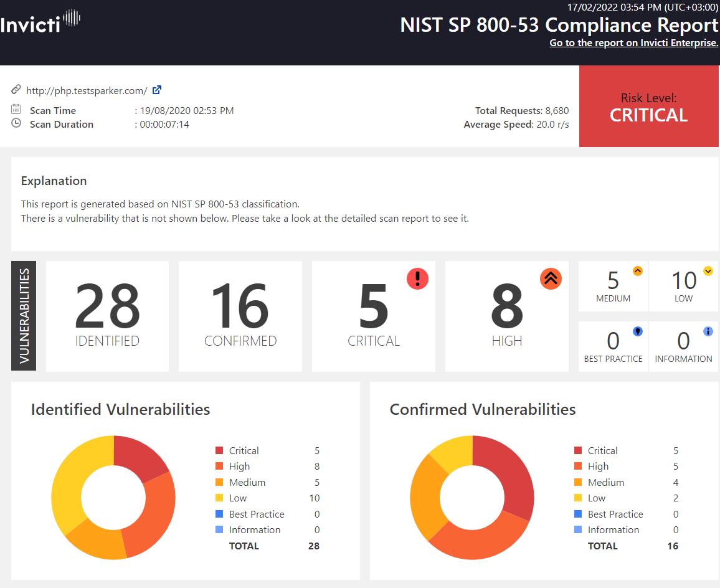This screenshot has height=588, width=720.
Task: Click High orange swatch in Identified legend
Action: [219, 466]
